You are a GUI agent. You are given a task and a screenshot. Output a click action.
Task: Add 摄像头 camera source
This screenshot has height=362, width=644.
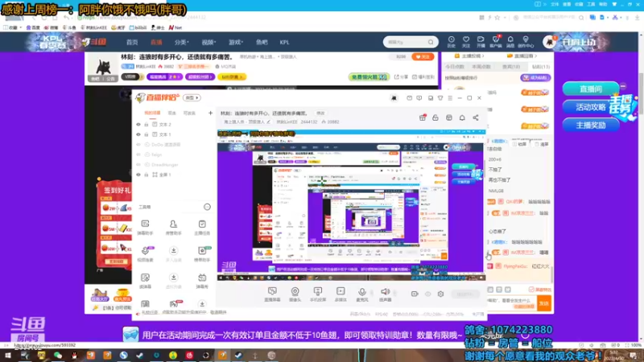click(x=295, y=294)
